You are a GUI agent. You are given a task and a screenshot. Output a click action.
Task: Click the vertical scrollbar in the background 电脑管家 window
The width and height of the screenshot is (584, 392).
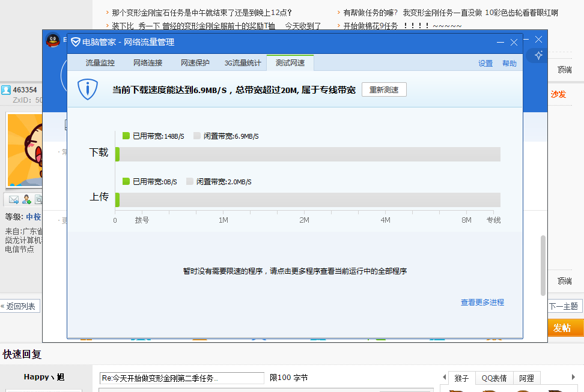click(543, 266)
